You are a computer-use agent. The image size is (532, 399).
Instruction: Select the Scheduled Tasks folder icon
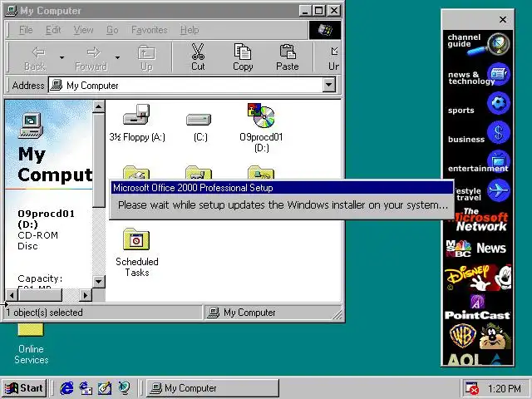point(136,239)
